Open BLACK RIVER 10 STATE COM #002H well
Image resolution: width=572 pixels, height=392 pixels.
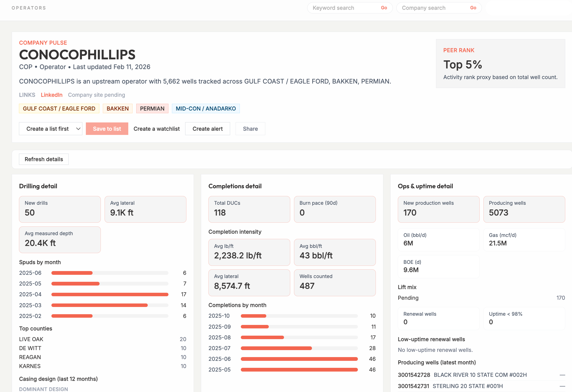point(480,375)
